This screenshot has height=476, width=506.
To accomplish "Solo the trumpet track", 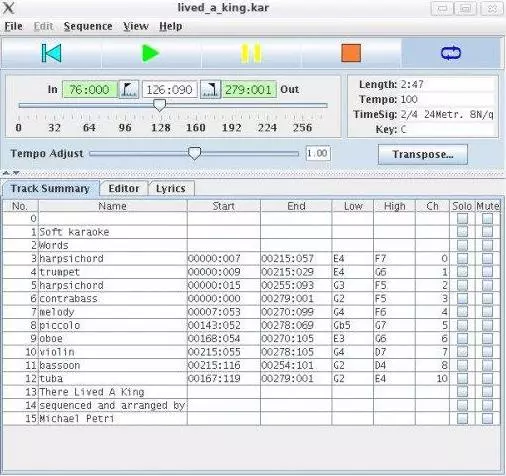I will (x=462, y=272).
